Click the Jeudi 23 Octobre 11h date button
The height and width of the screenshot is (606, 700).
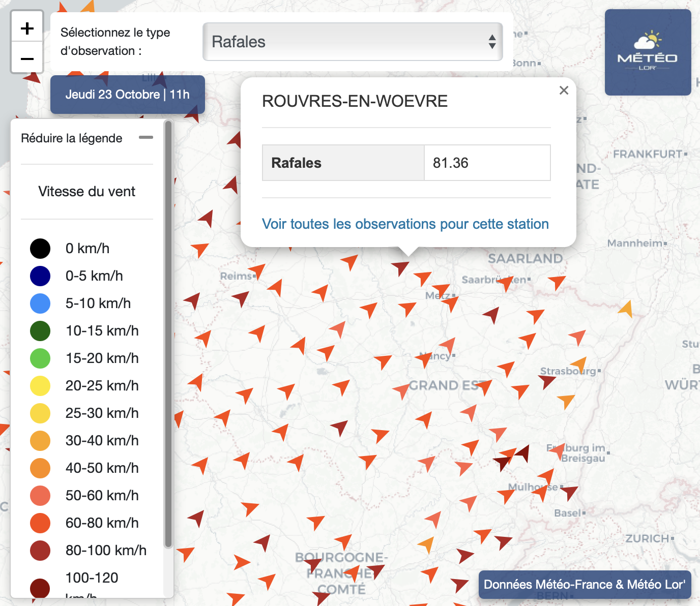(127, 95)
